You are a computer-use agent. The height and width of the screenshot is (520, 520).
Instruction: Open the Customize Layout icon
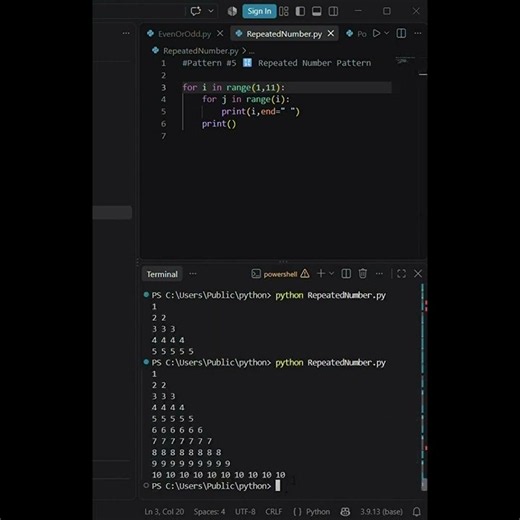click(x=284, y=11)
